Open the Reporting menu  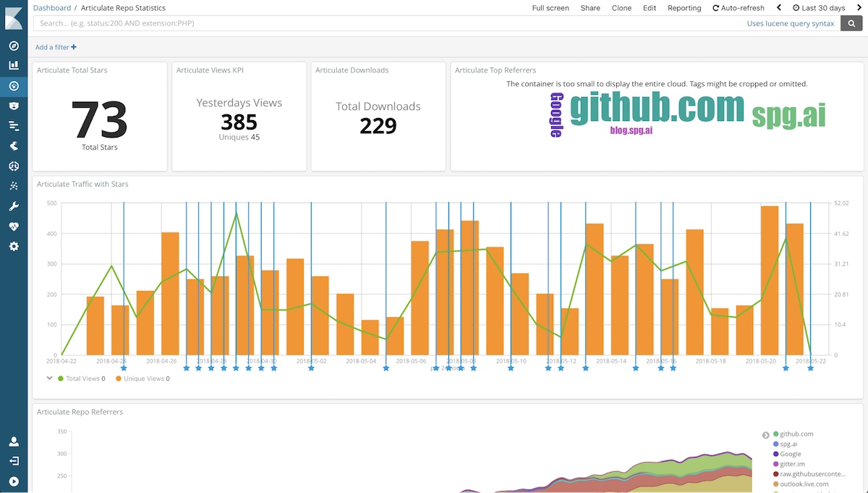coord(684,8)
